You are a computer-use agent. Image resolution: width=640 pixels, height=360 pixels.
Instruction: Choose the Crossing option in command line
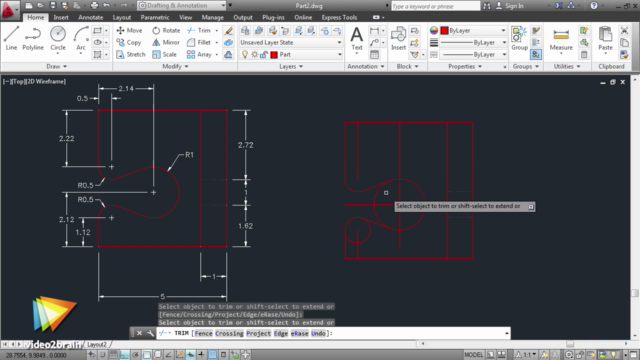tap(229, 333)
